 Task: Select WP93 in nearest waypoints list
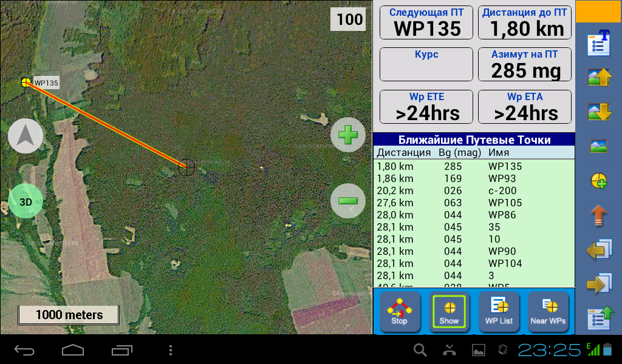[x=474, y=178]
